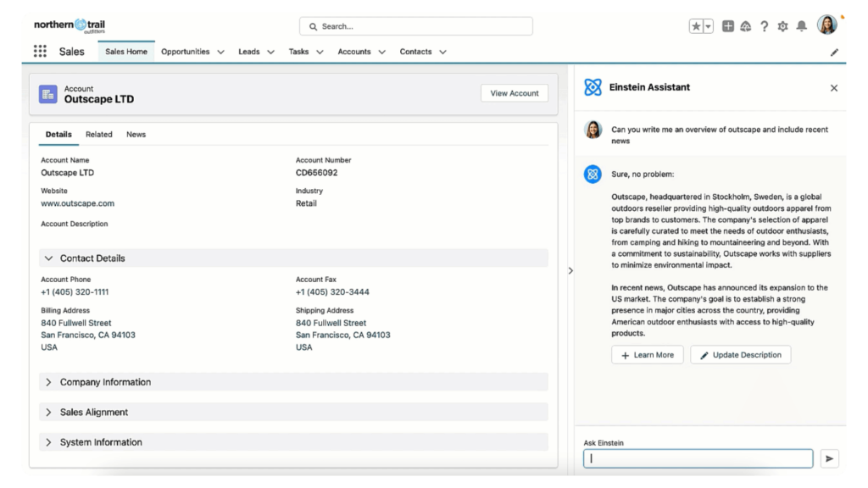The height and width of the screenshot is (488, 868).
Task: Open the Global Actions plus icon
Action: [x=727, y=26]
